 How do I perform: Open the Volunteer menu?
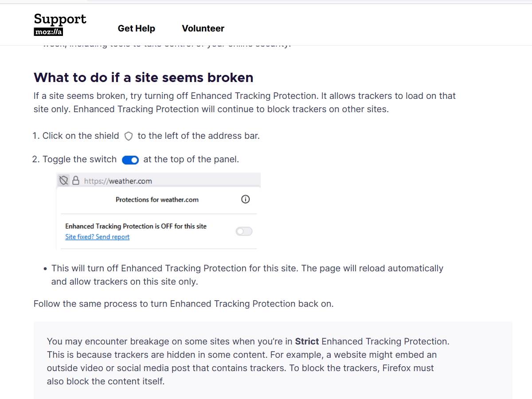203,28
